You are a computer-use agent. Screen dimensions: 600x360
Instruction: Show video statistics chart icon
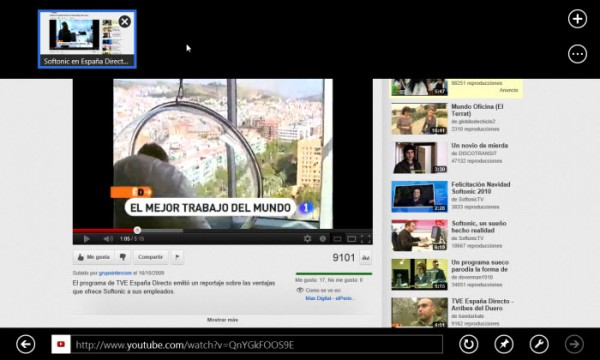(366, 257)
